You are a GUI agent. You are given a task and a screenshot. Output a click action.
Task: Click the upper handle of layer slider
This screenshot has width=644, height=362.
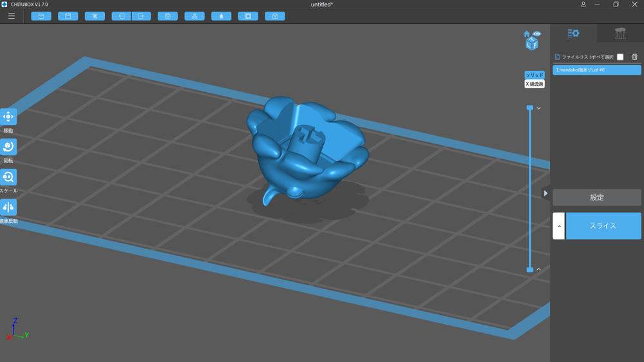pos(530,108)
